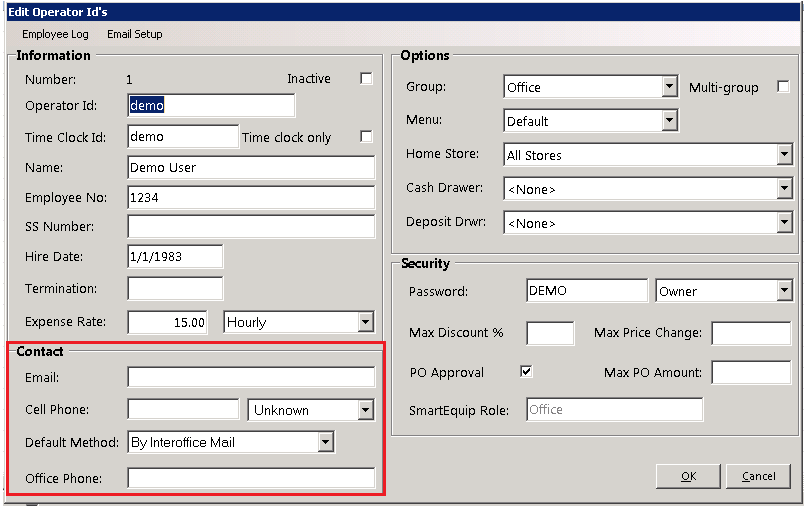Viewport: 805px width, 508px height.
Task: Open the Menu dropdown showing Default
Action: (x=669, y=121)
